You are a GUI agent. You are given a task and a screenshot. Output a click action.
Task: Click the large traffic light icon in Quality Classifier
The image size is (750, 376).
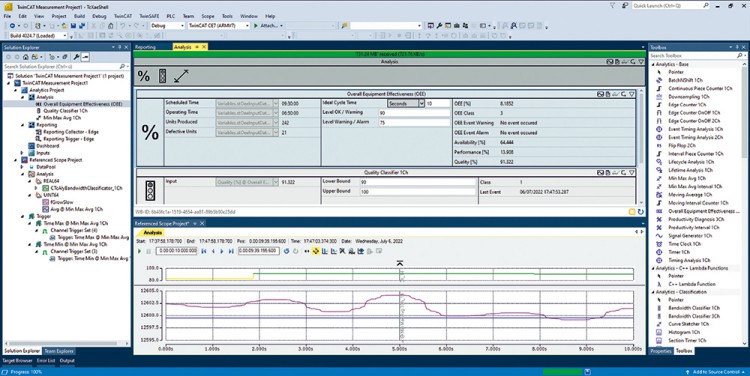[150, 190]
